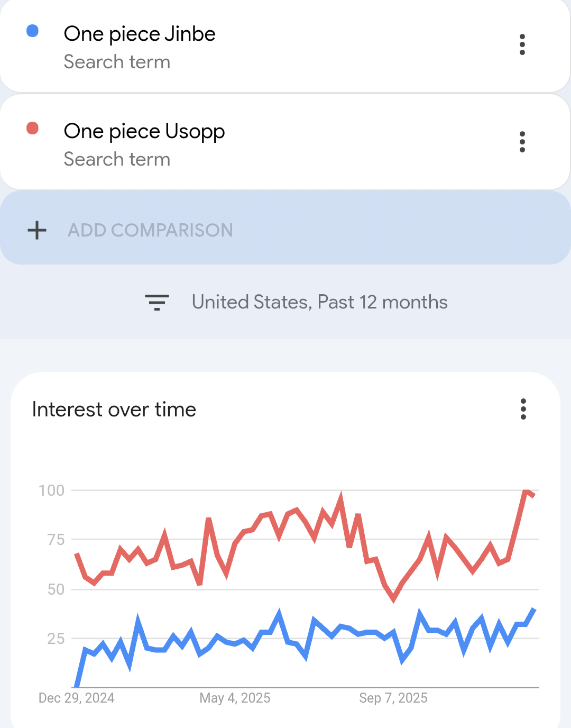Open the Interest over time chart menu
Viewport: 571px width, 728px height.
(x=523, y=409)
